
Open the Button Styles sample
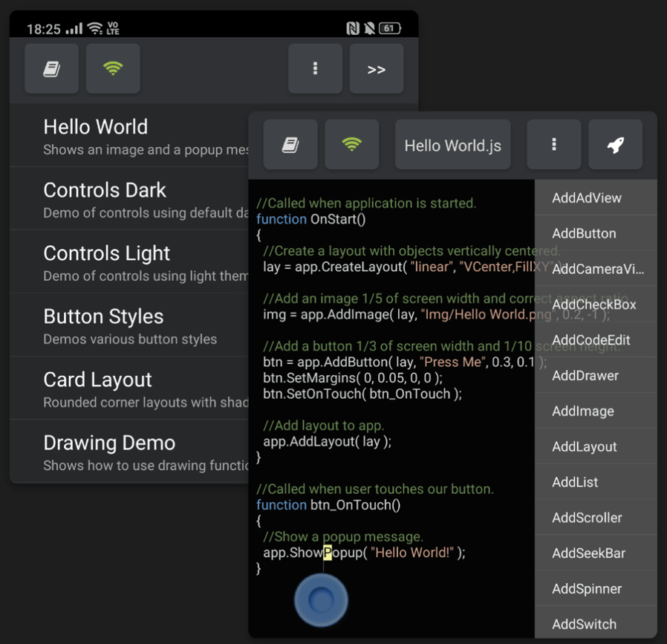point(103,316)
